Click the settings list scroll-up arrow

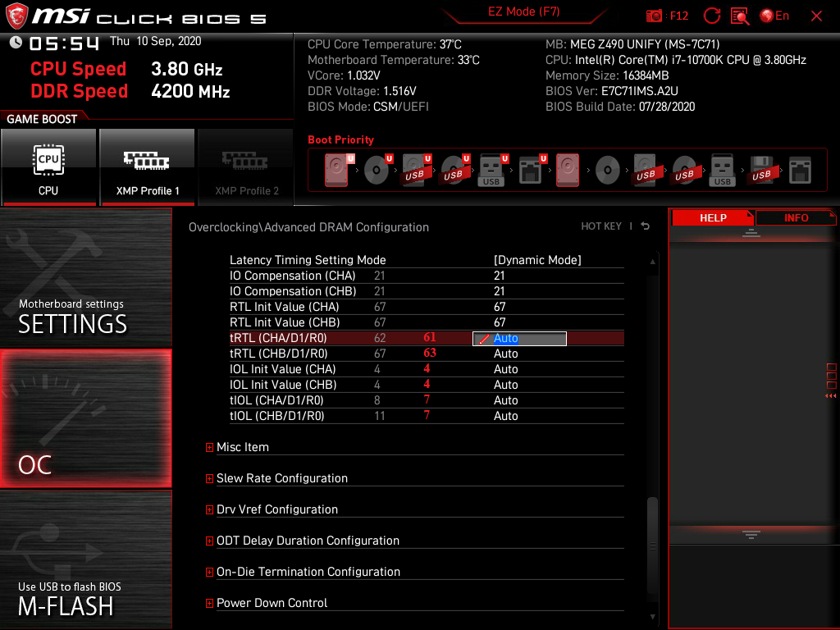652,262
